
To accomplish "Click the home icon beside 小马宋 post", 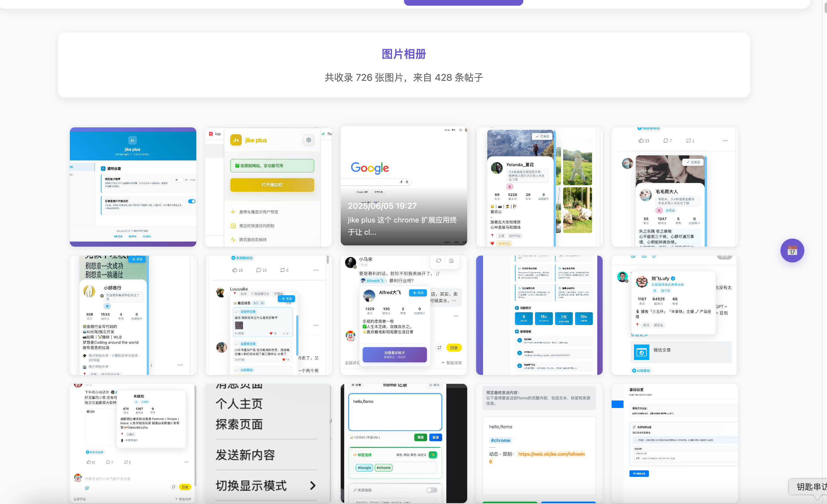I will 451,261.
